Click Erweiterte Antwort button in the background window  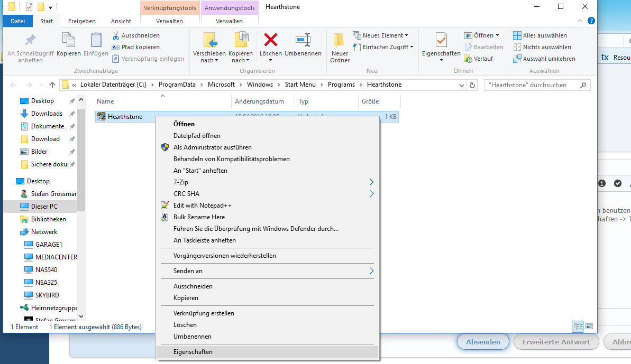point(556,342)
